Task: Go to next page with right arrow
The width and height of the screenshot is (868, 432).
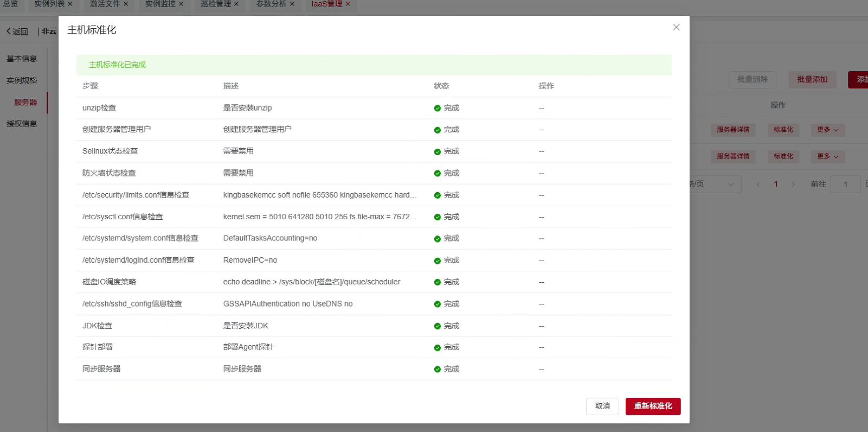Action: (x=793, y=184)
